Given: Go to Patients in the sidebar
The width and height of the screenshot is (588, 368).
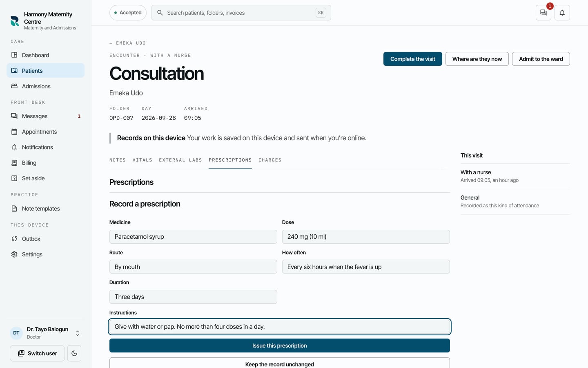Looking at the screenshot, I should click(45, 71).
